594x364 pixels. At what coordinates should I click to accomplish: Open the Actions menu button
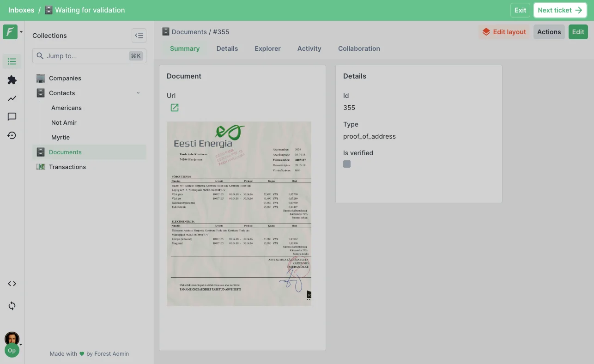tap(549, 32)
